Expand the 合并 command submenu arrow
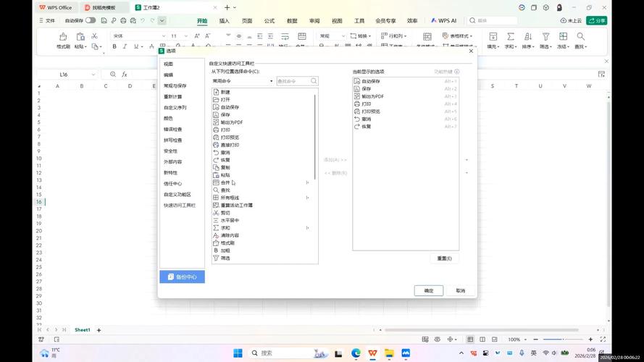 [307, 182]
